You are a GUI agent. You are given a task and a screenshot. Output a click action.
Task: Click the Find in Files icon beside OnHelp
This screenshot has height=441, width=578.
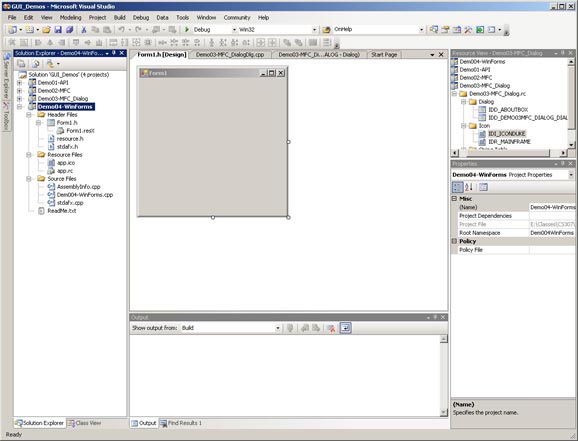pyautogui.click(x=326, y=29)
